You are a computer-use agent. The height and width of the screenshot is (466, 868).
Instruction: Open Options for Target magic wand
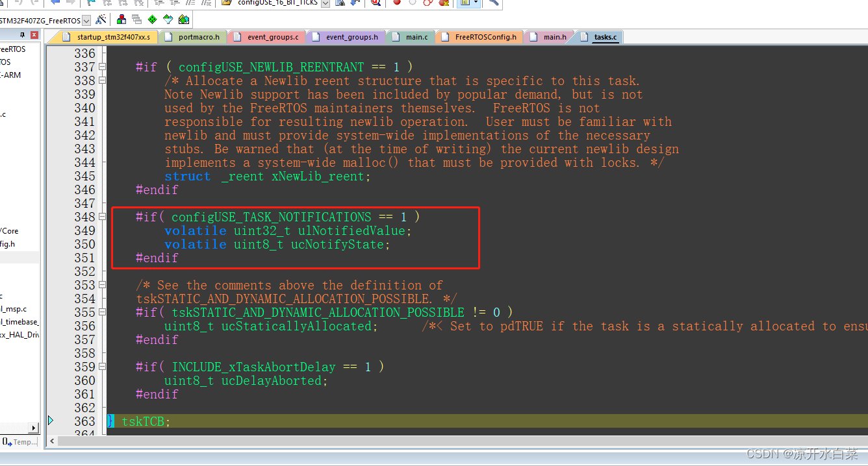tap(101, 19)
